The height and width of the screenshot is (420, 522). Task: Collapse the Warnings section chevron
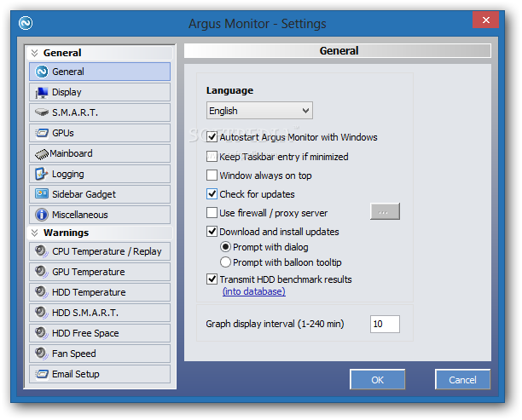pyautogui.click(x=34, y=233)
